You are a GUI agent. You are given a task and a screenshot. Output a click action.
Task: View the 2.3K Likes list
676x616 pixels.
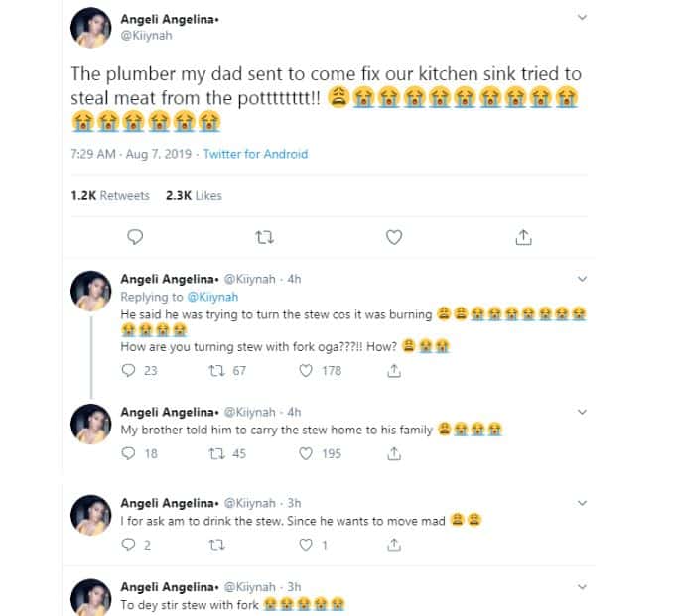194,195
